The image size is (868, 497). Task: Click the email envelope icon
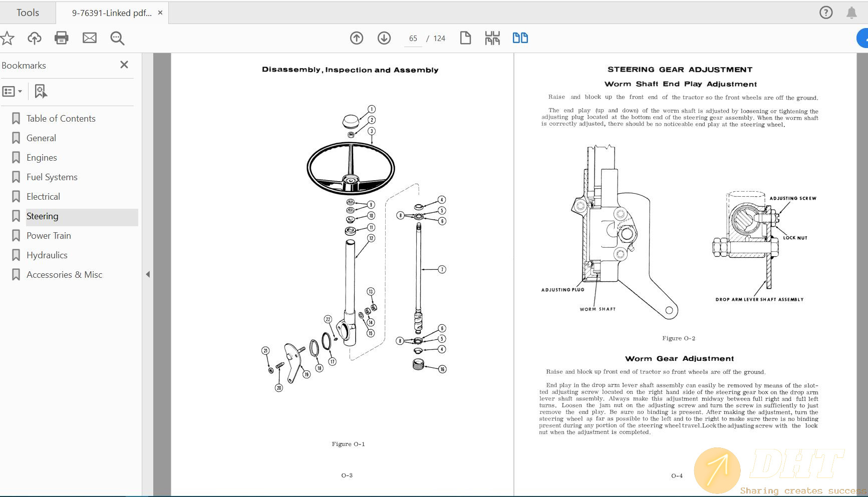90,38
